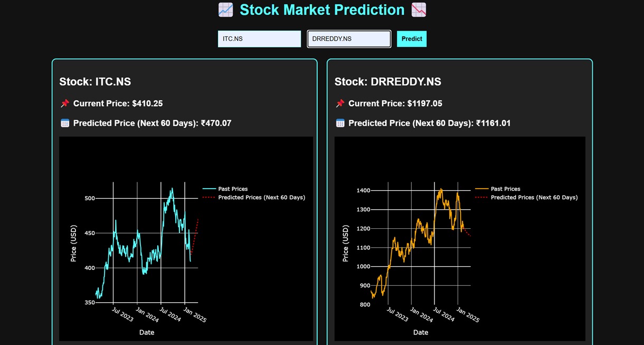This screenshot has width=644, height=345.
Task: Click the Stock Market Prediction page title
Action: click(322, 10)
